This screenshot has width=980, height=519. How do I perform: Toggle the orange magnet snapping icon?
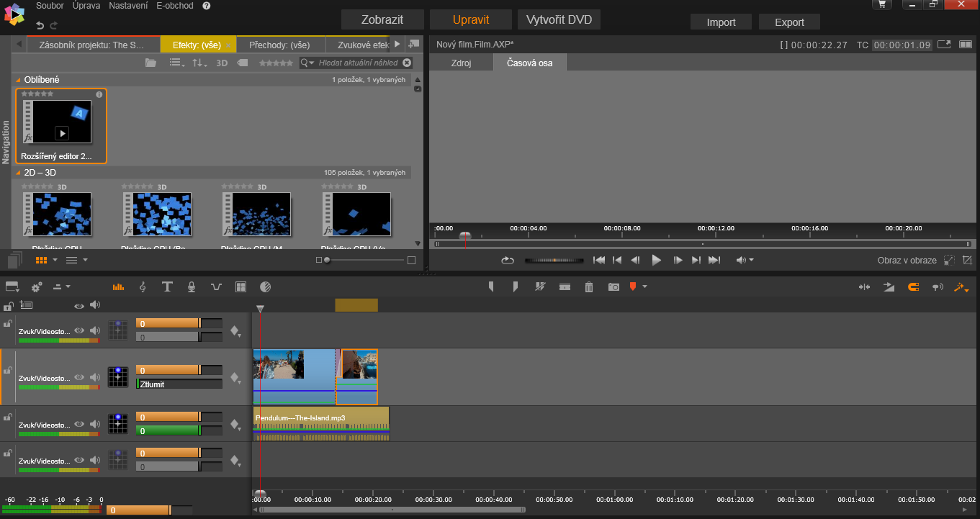(x=913, y=286)
